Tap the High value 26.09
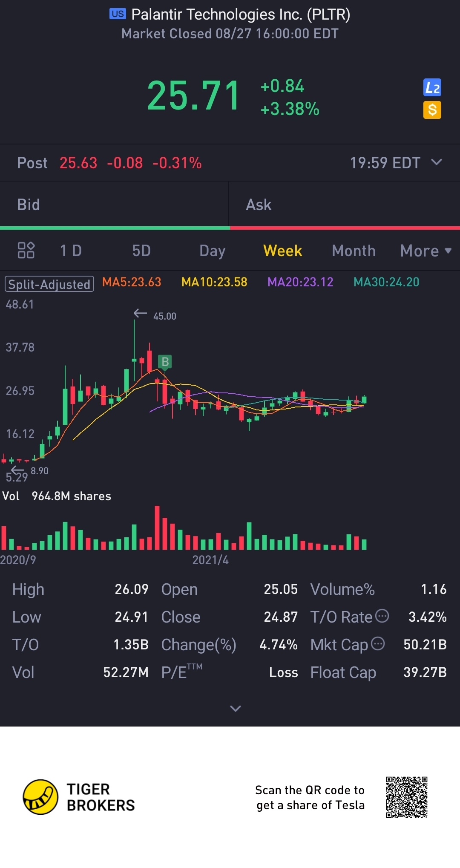Viewport: 460px width, 868px height. [132, 589]
